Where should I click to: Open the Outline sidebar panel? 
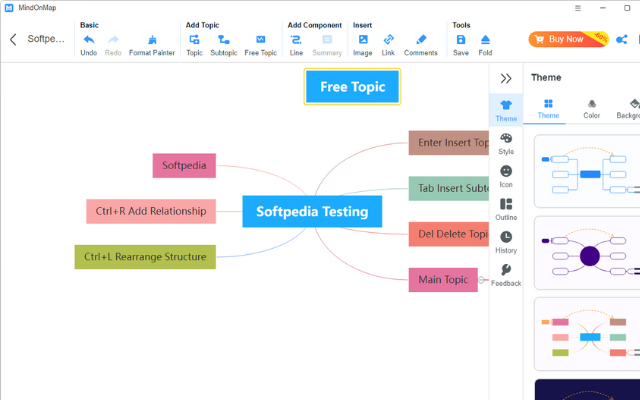tap(506, 210)
